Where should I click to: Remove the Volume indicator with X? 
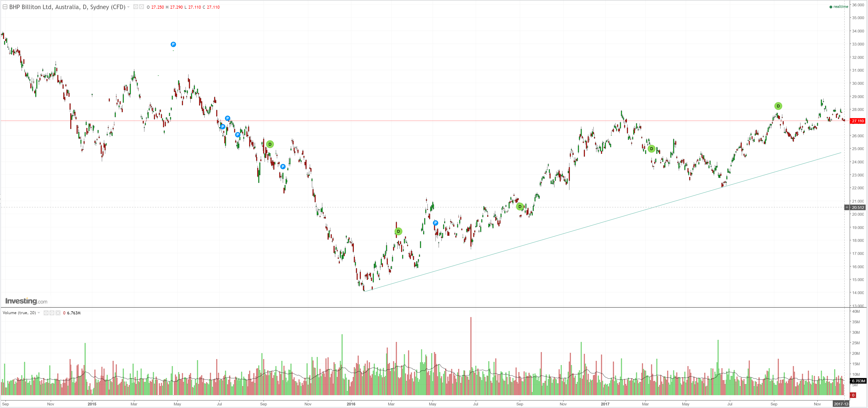coord(58,313)
